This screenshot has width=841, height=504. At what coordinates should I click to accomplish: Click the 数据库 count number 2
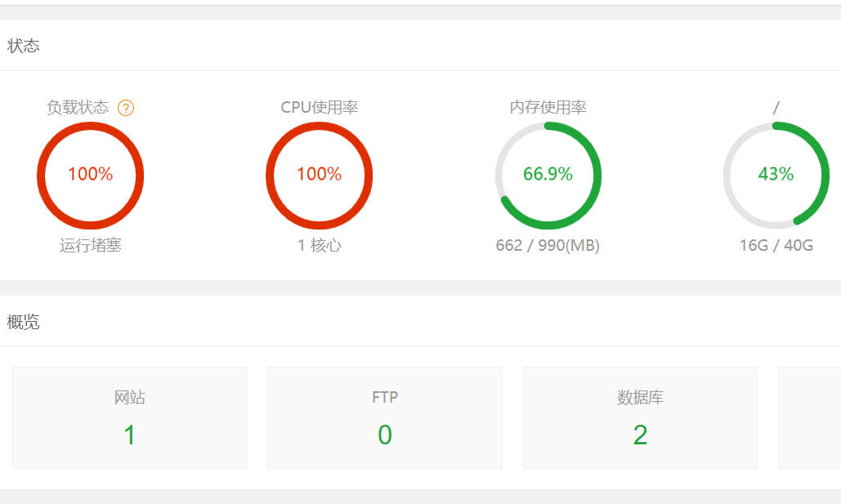coord(640,435)
